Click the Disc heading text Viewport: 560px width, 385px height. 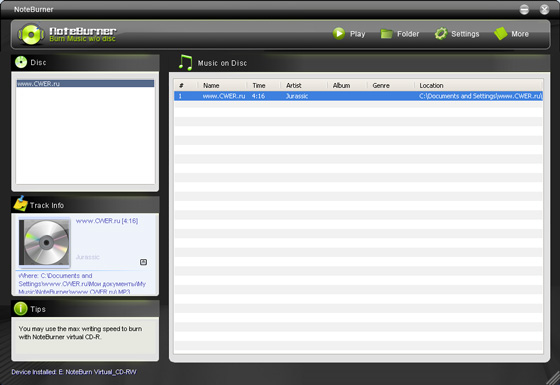(x=38, y=62)
